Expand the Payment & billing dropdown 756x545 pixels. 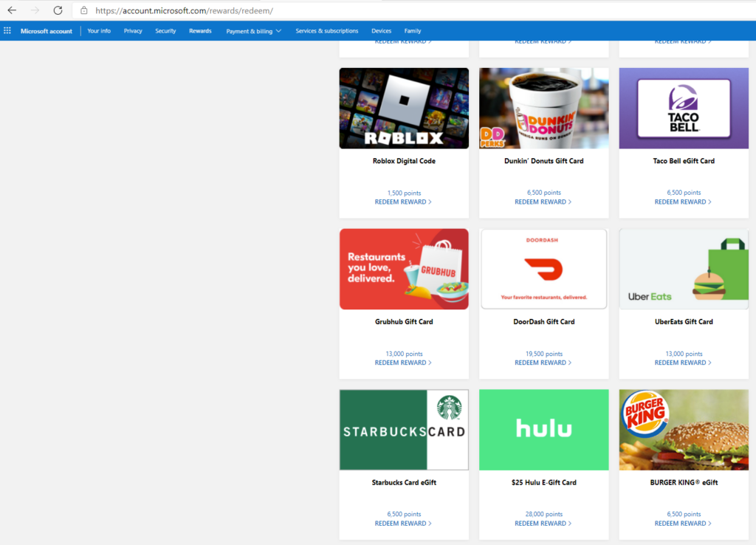(253, 31)
